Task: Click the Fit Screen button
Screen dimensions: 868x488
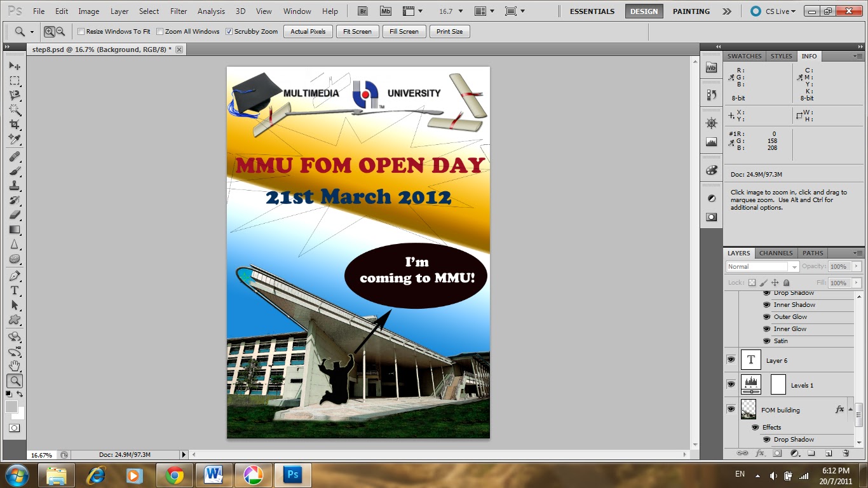Action: tap(358, 31)
